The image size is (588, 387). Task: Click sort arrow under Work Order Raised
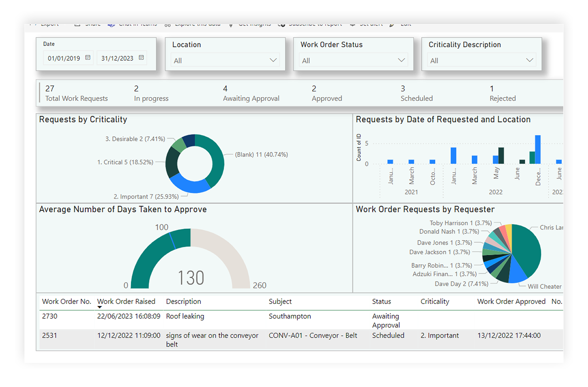tap(100, 307)
